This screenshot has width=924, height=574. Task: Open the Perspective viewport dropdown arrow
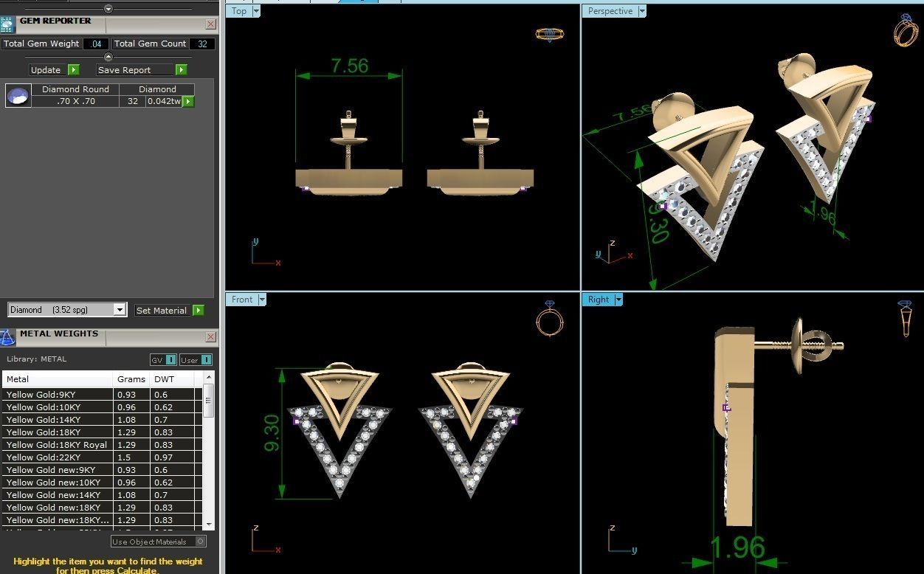pos(642,11)
